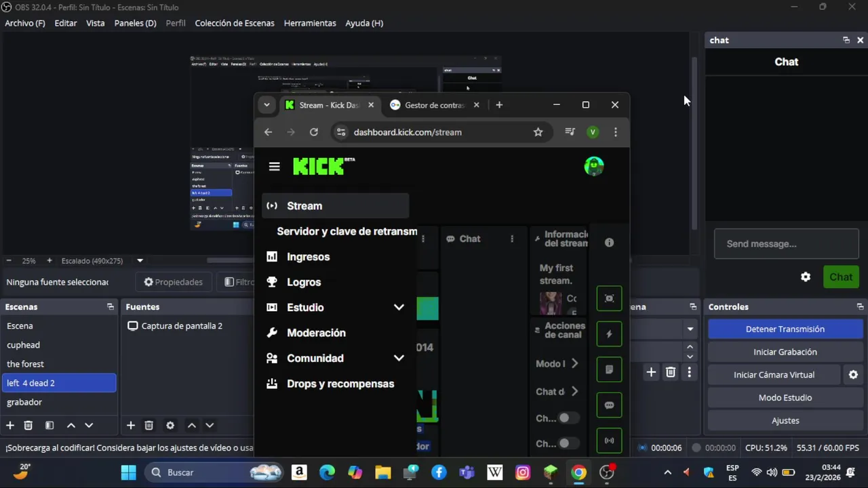Toggle the second Ch... channel action switch
The image size is (868, 488).
click(568, 443)
